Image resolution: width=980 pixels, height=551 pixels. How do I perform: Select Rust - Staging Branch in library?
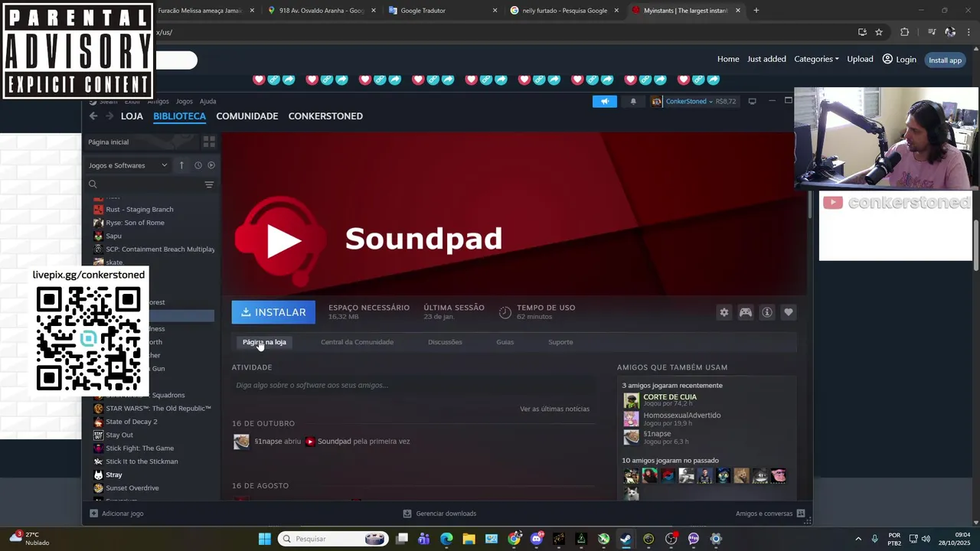pos(139,209)
